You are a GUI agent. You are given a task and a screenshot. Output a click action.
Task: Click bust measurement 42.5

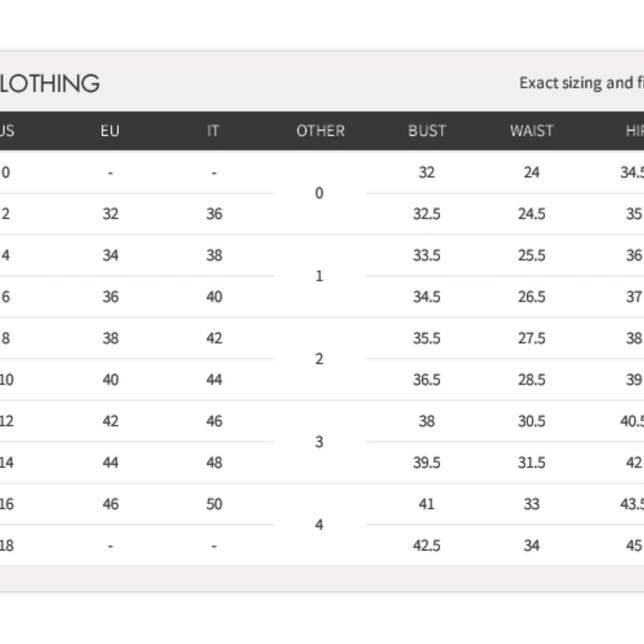click(x=426, y=545)
